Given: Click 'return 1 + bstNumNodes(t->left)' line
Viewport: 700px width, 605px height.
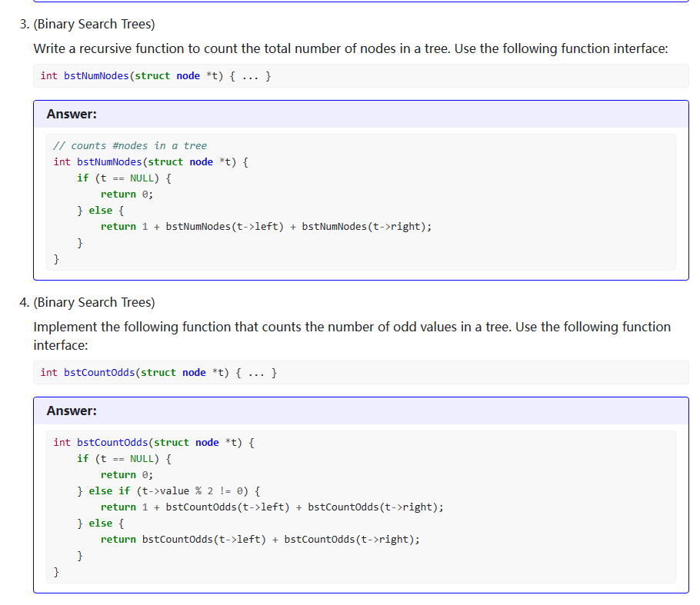Looking at the screenshot, I should (266, 227).
